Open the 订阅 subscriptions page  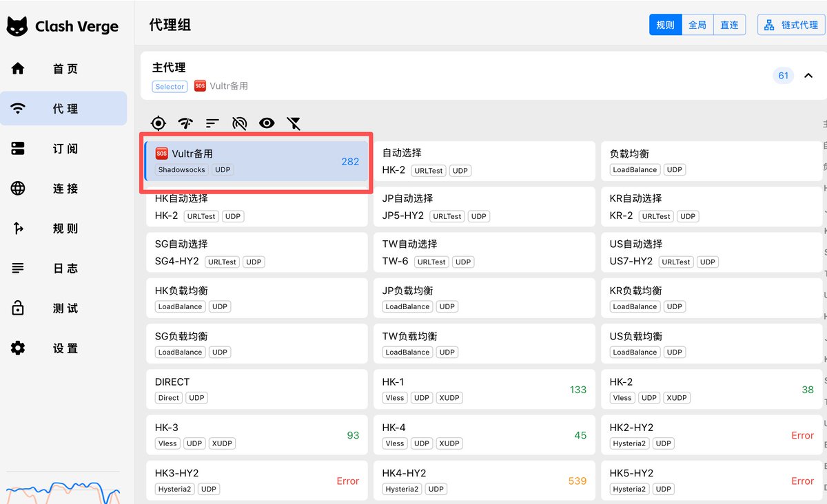pos(63,149)
